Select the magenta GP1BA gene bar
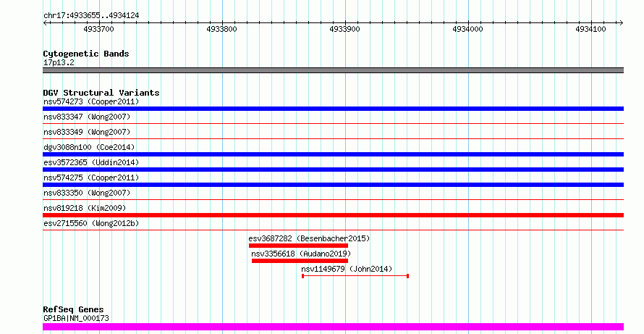Screen dimensions: 644x334 tap(333, 327)
